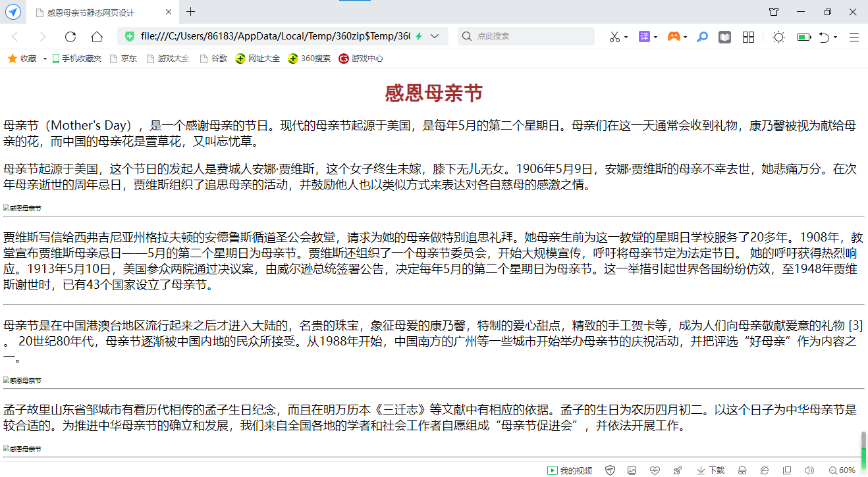This screenshot has height=477, width=868.
Task: Open the extensions grid icon
Action: (x=748, y=37)
